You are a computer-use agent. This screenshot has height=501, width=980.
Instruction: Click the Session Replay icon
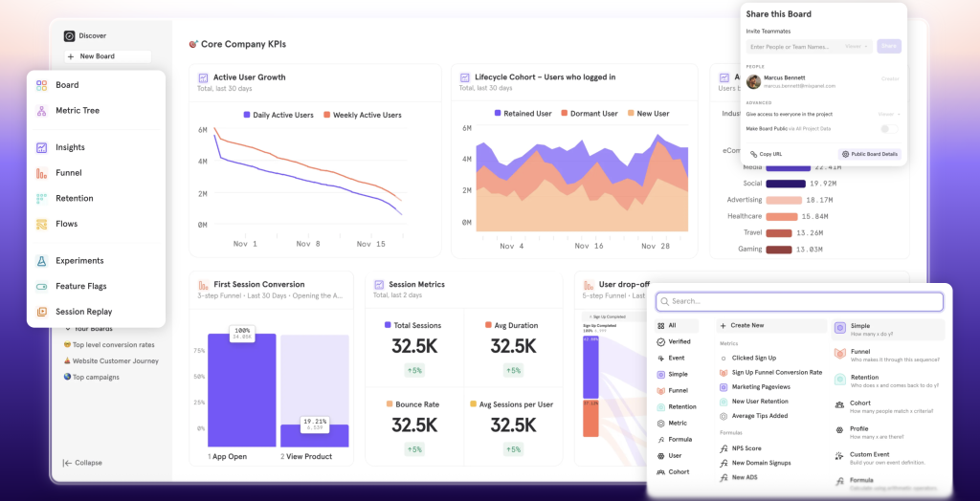click(41, 312)
